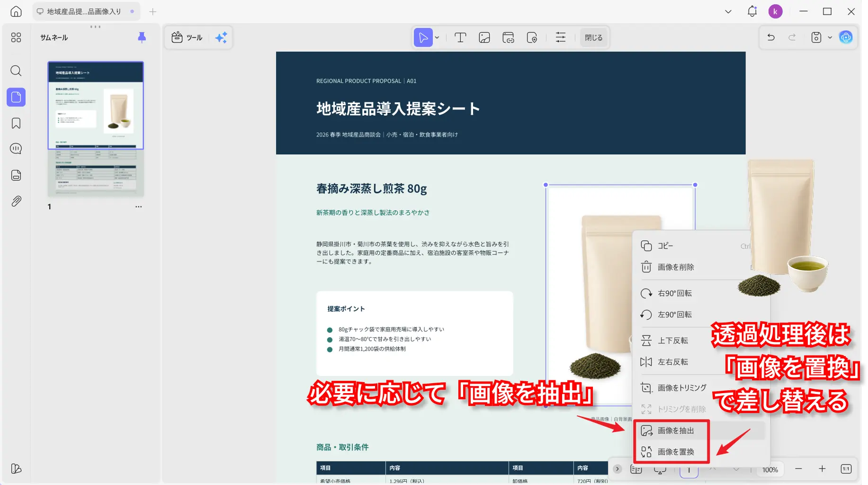Viewport: 868px width, 485px height.
Task: Click the save icon
Action: (816, 37)
